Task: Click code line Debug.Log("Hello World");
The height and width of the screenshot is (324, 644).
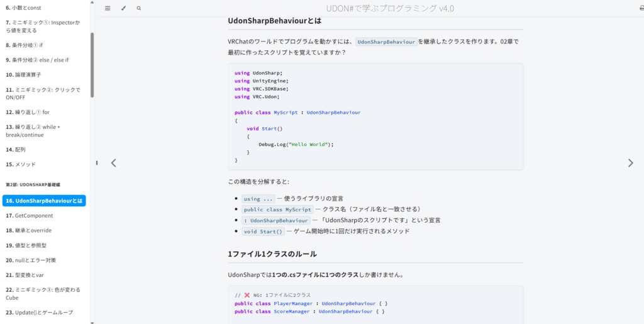Action: [x=296, y=145]
